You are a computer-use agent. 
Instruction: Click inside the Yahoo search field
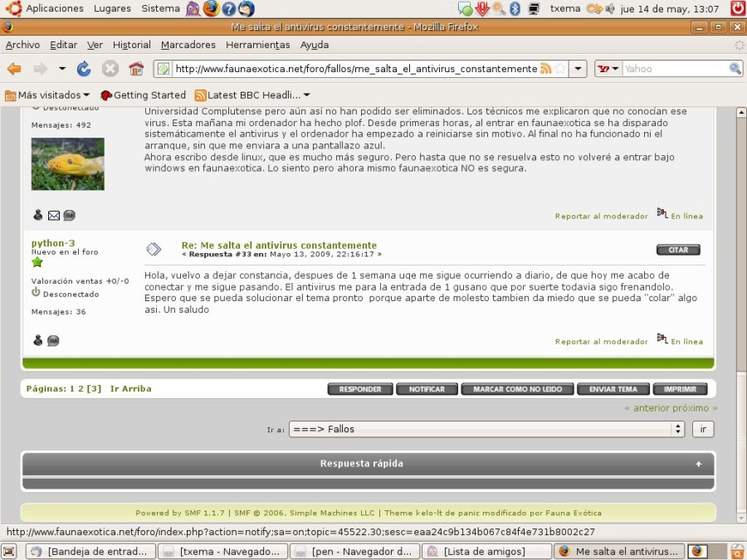[x=672, y=69]
